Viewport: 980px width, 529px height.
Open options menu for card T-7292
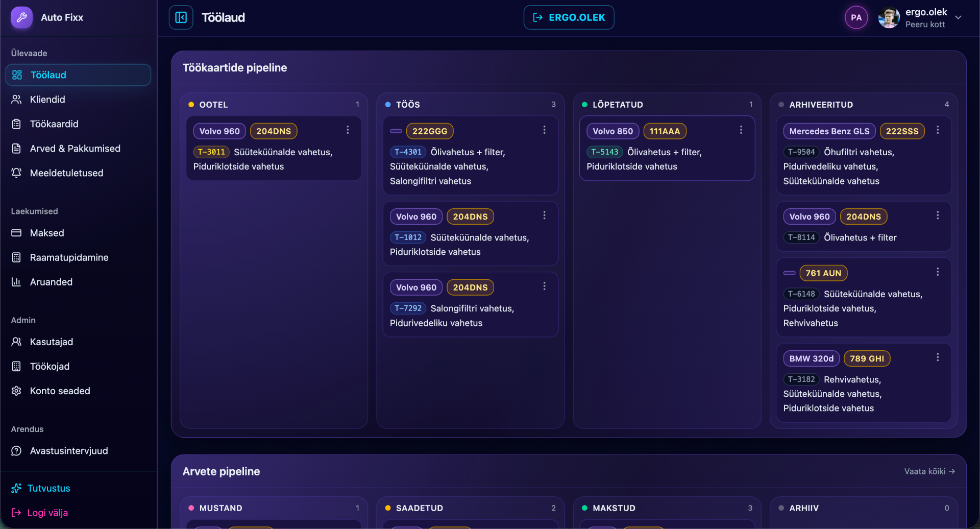tap(544, 286)
